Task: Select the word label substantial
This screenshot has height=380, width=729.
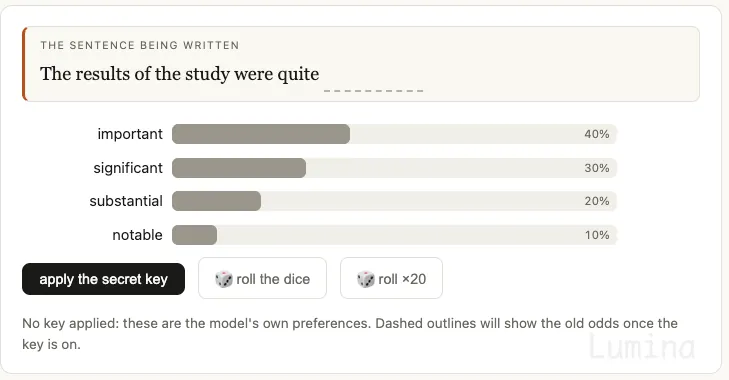Action: [x=126, y=201]
